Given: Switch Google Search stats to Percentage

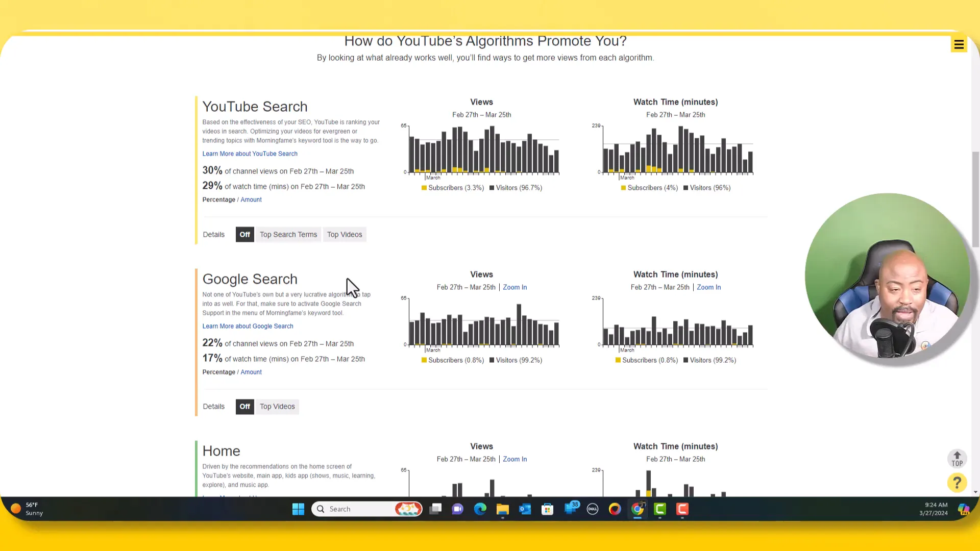Looking at the screenshot, I should pyautogui.click(x=219, y=372).
